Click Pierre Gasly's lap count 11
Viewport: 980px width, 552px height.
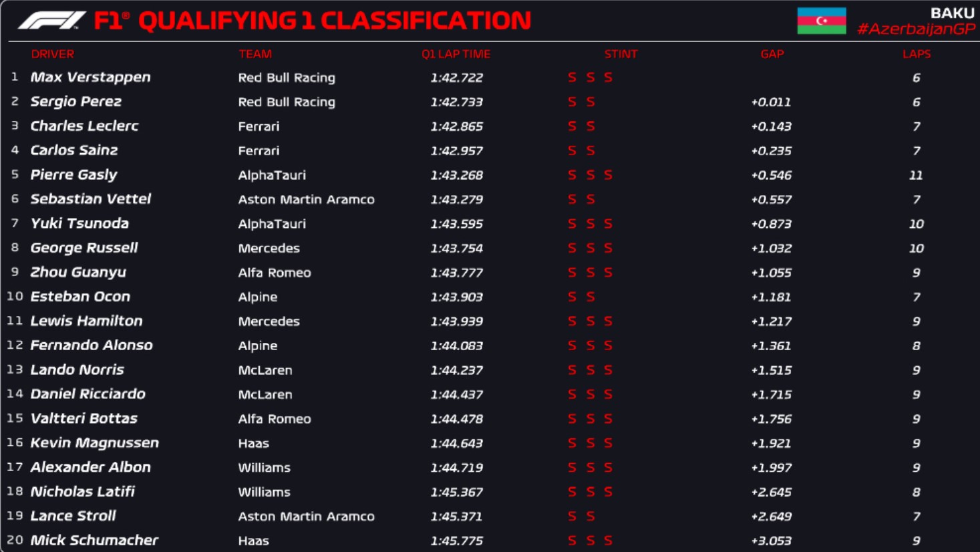pos(916,175)
